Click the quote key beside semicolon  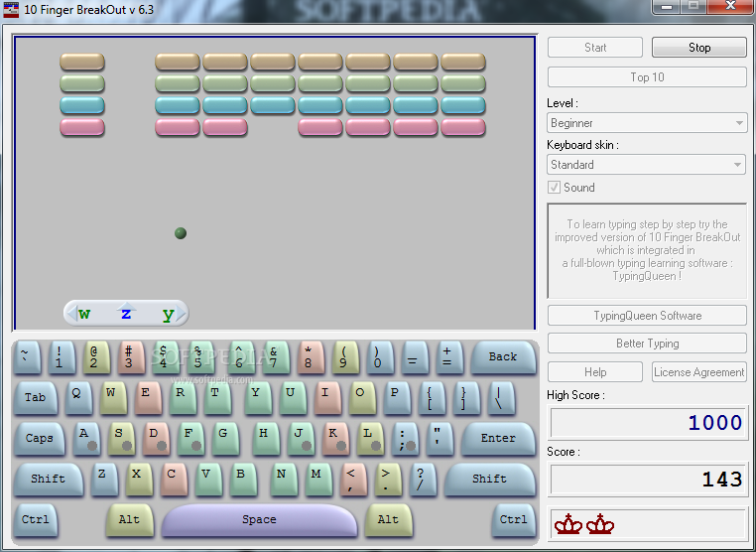tap(440, 438)
